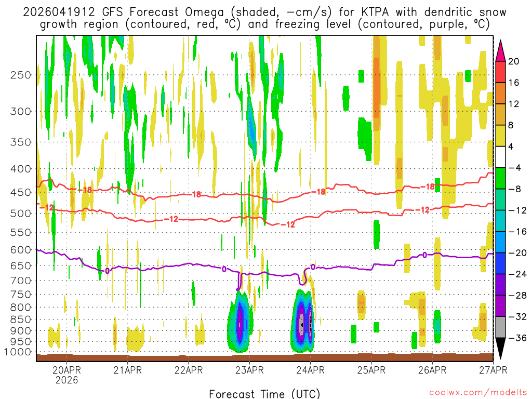Select the red swatch between 16 and 20

[x=501, y=72]
